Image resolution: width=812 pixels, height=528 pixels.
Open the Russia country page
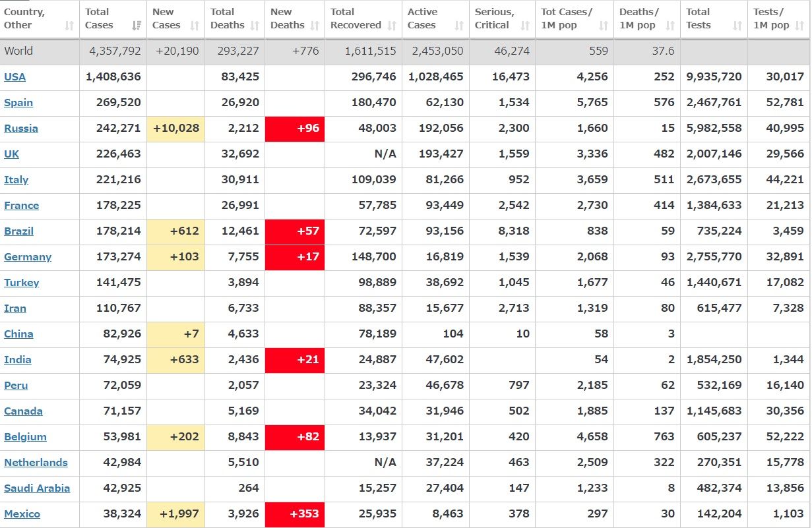tap(21, 129)
